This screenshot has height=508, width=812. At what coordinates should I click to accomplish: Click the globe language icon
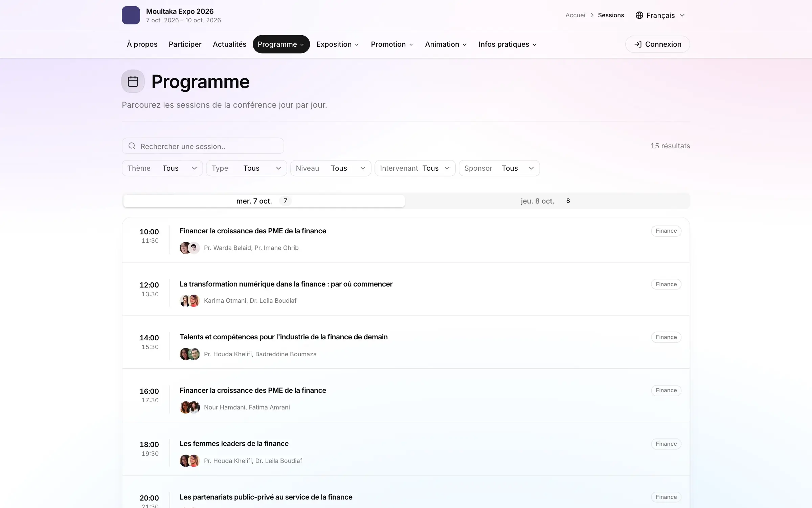[x=639, y=15]
